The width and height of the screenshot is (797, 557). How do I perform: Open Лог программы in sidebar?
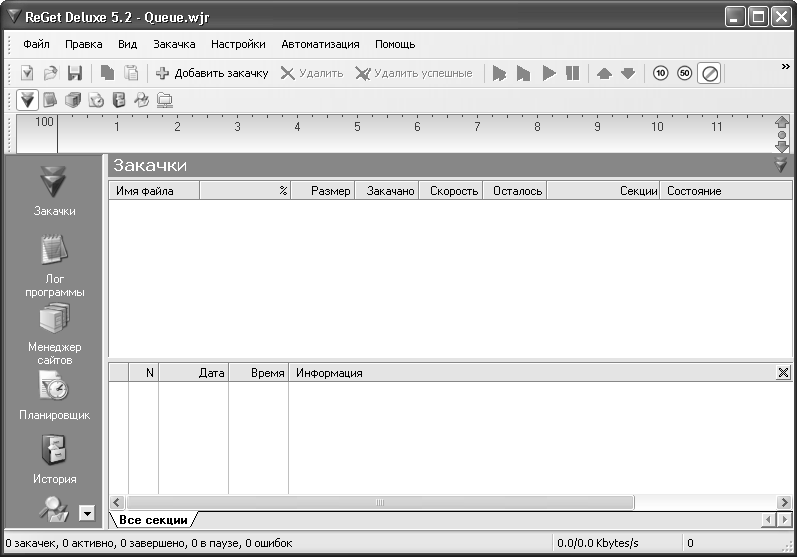tap(54, 265)
